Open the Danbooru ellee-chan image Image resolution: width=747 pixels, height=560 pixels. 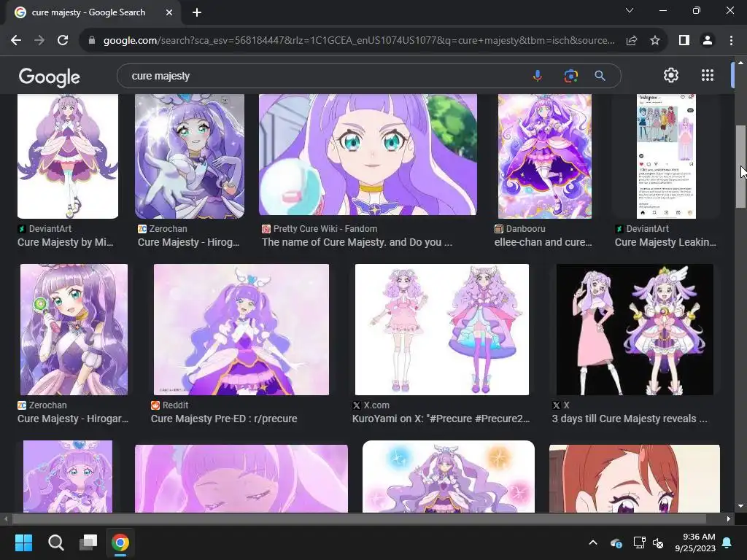544,156
